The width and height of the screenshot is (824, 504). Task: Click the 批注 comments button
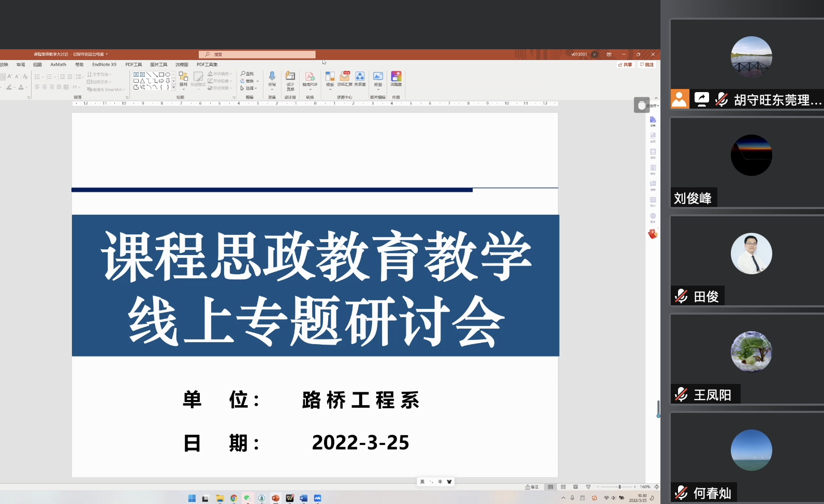click(647, 65)
